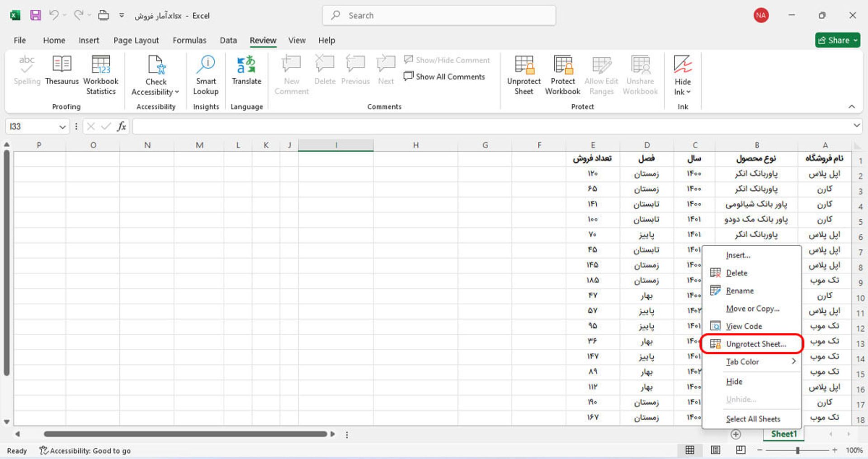Image resolution: width=868 pixels, height=459 pixels.
Task: Select Move or Copy in context menu
Action: tap(752, 309)
